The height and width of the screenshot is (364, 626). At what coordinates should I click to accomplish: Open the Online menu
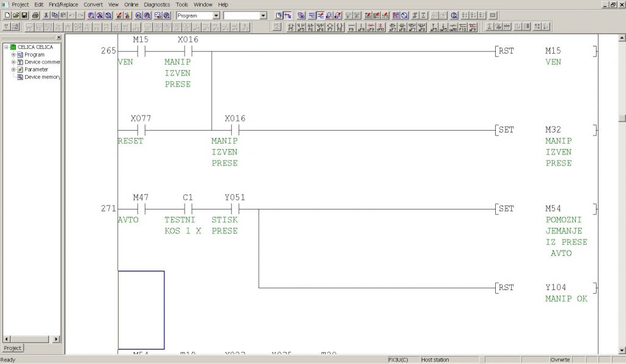click(x=131, y=4)
